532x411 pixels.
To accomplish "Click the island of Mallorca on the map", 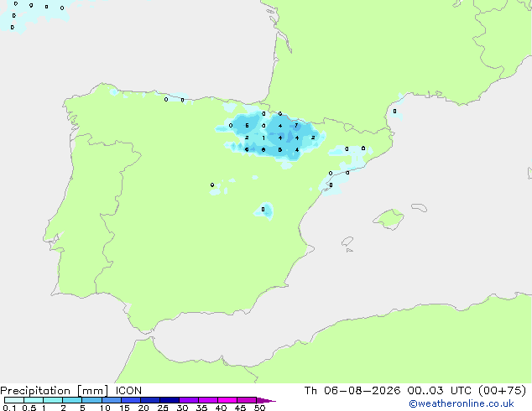I will (389, 219).
